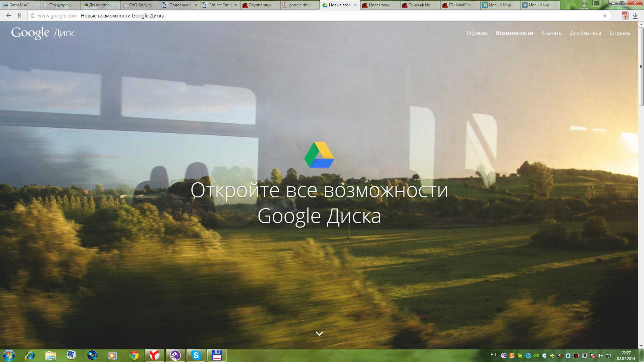Click the JPG extension icon in toolbar
The width and height of the screenshot is (644, 362).
coord(625,16)
